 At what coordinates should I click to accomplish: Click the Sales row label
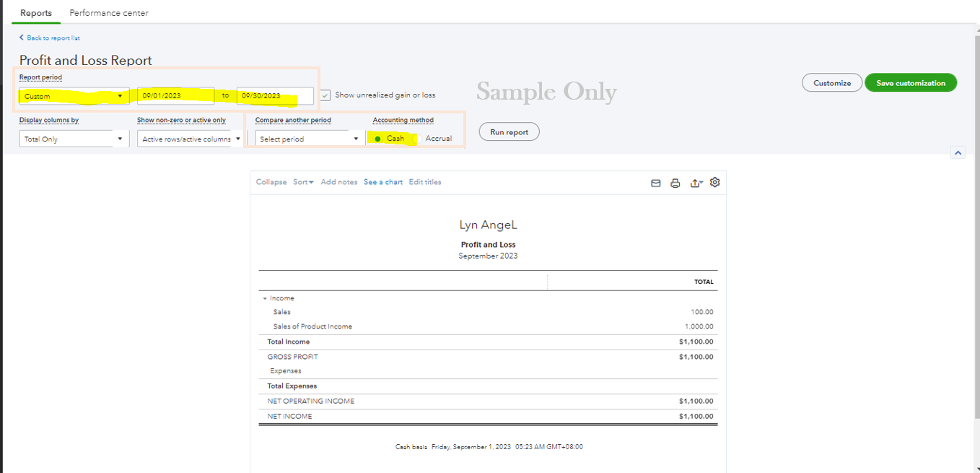(x=282, y=312)
